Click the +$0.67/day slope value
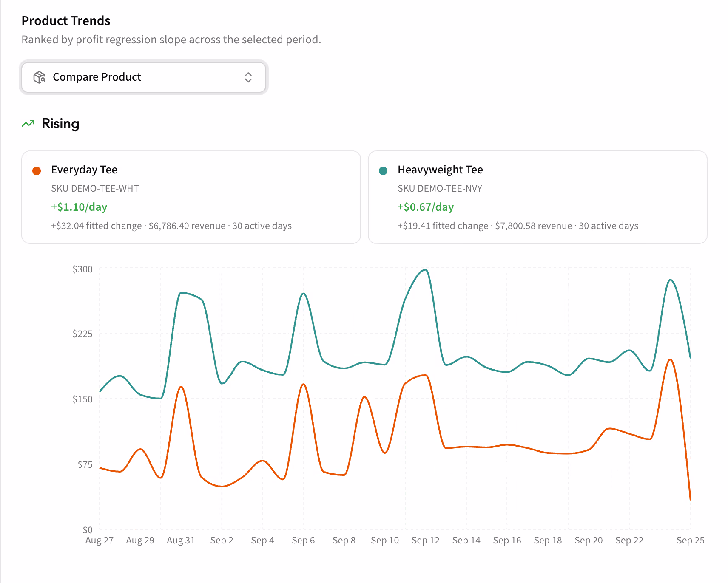This screenshot has height=583, width=728. point(426,207)
